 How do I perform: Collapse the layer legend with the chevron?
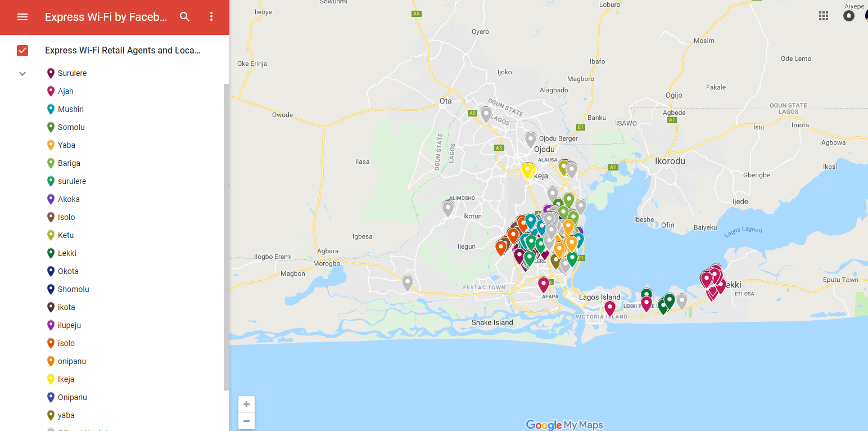click(x=22, y=73)
